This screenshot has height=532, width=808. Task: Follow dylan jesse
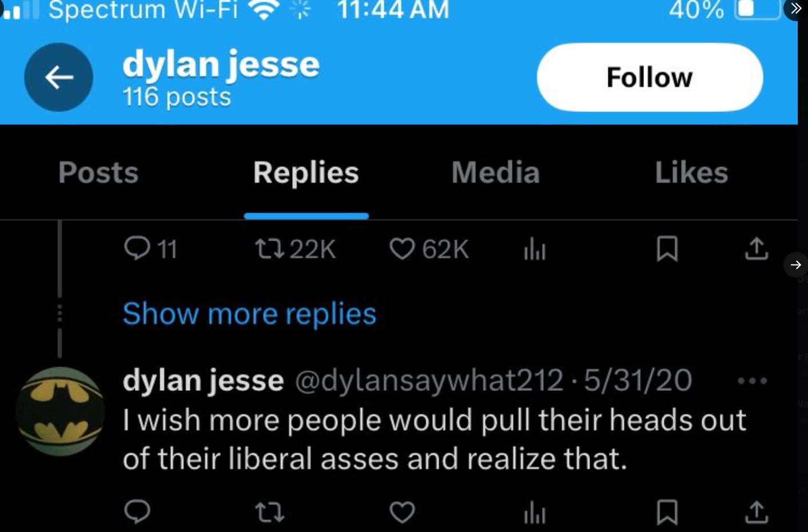pos(649,77)
